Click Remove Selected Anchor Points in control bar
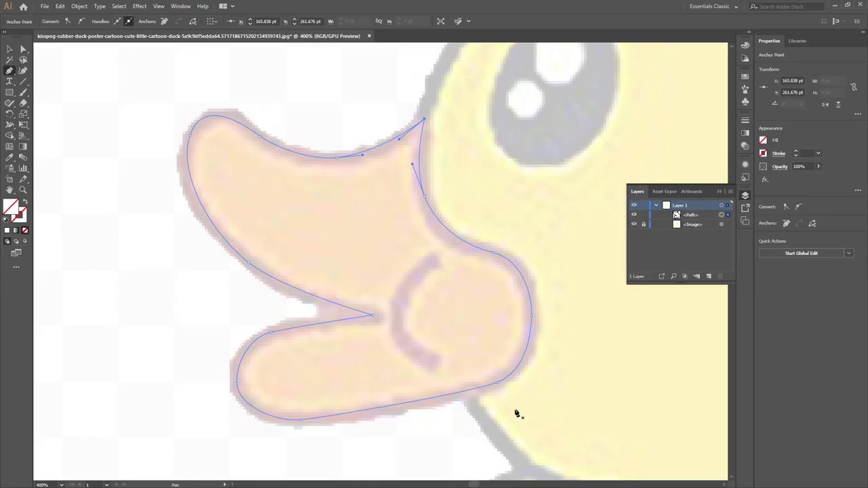 click(x=163, y=21)
